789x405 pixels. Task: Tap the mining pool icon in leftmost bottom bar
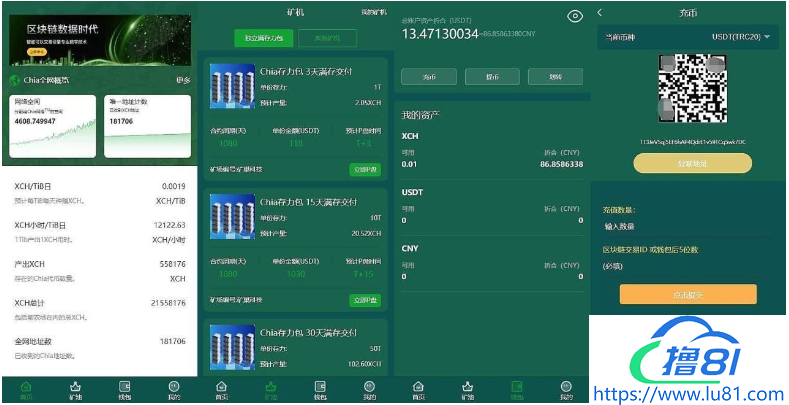point(75,389)
